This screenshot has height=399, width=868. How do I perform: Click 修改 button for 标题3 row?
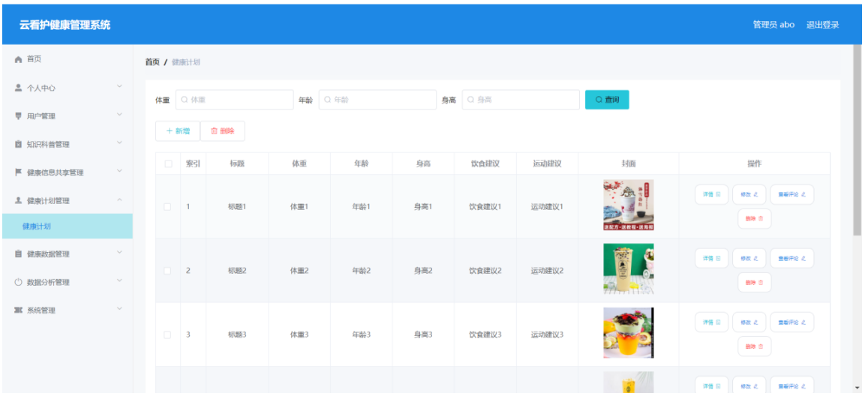[749, 322]
